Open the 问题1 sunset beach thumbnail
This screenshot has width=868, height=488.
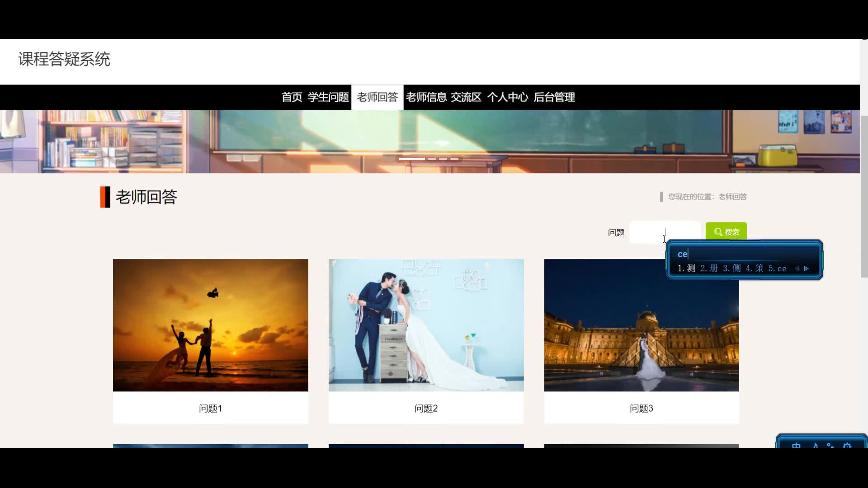pyautogui.click(x=211, y=325)
